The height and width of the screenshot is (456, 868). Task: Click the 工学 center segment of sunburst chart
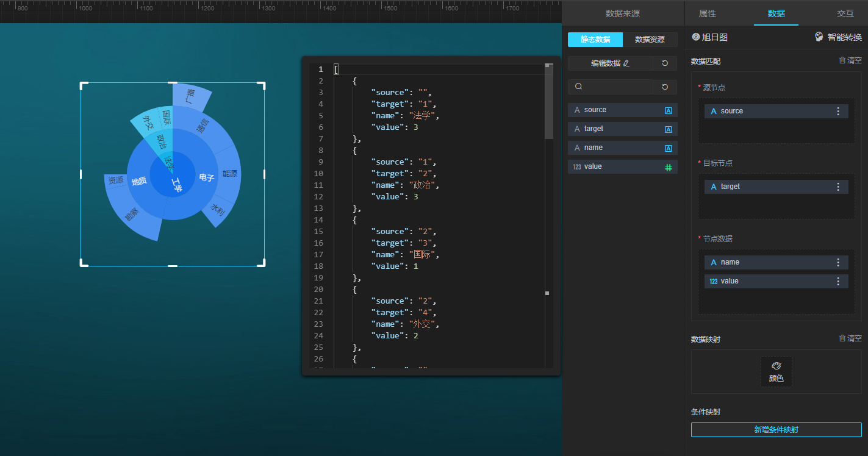coord(177,185)
